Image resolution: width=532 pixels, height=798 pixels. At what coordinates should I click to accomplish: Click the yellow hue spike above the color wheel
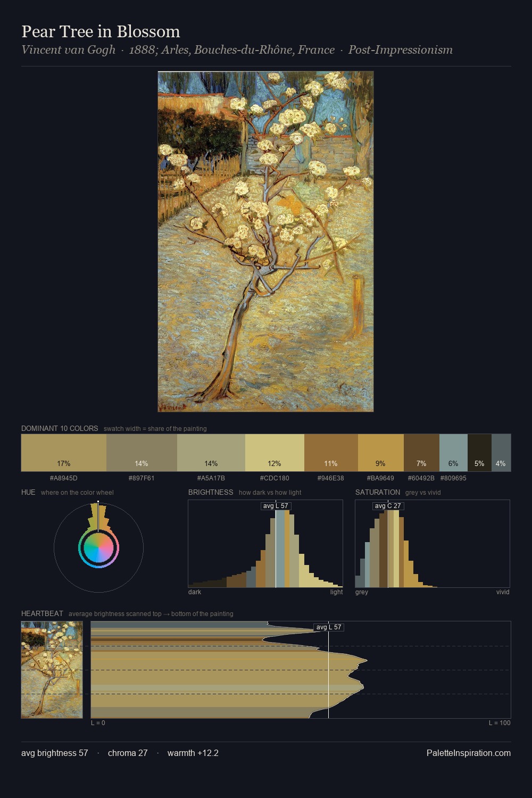pos(98,516)
